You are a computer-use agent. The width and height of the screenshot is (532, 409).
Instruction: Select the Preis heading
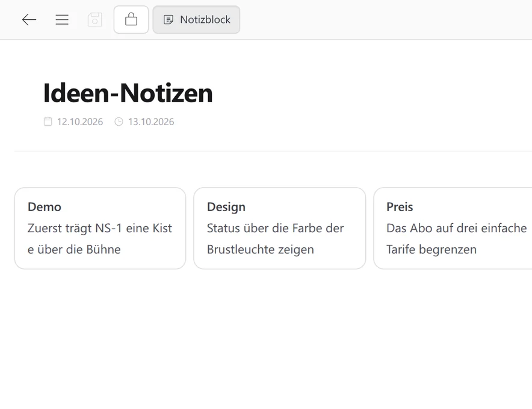400,207
